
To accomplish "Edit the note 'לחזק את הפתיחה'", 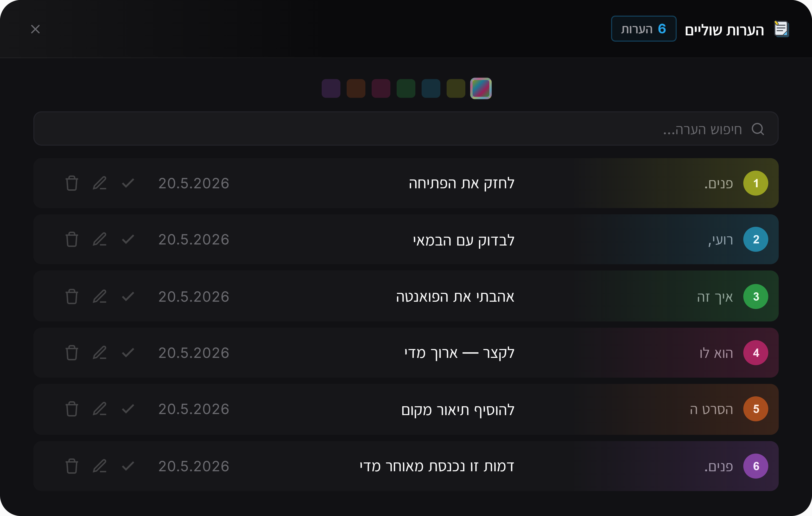I will tap(100, 183).
